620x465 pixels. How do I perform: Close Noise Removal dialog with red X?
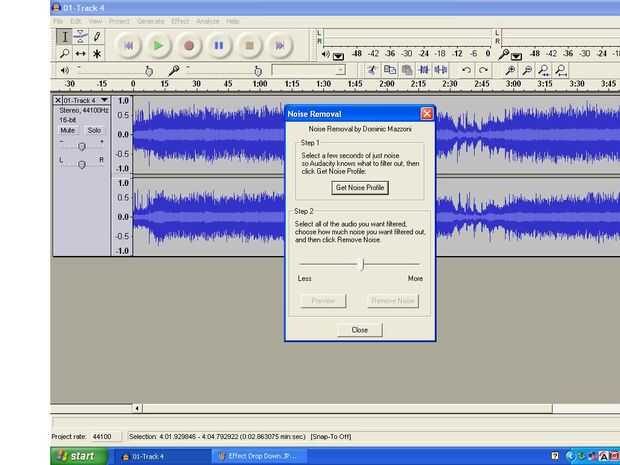(427, 114)
